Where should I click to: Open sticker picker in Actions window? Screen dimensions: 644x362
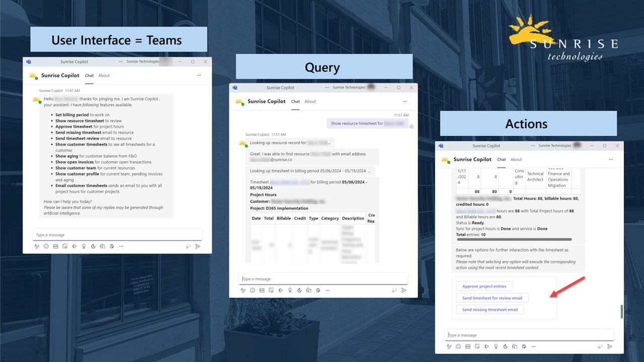point(477,346)
